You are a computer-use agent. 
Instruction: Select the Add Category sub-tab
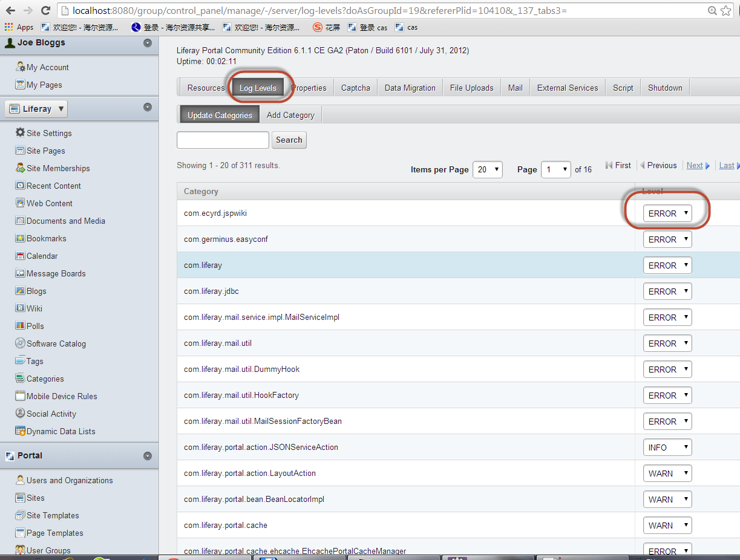[290, 115]
